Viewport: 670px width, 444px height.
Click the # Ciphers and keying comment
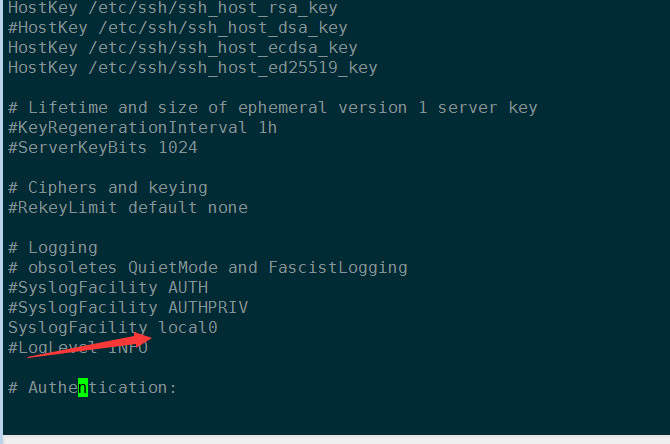[108, 188]
